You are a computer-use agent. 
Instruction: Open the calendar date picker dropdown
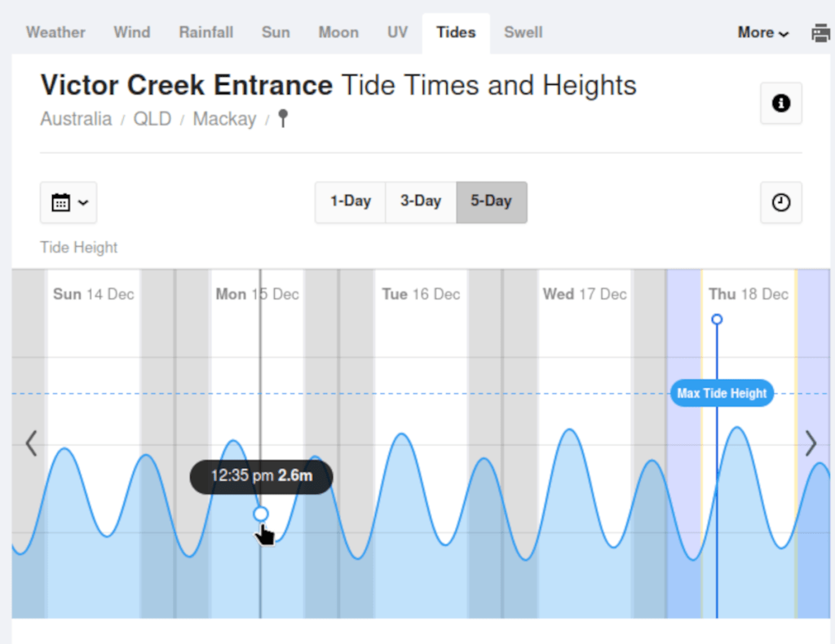tap(68, 202)
